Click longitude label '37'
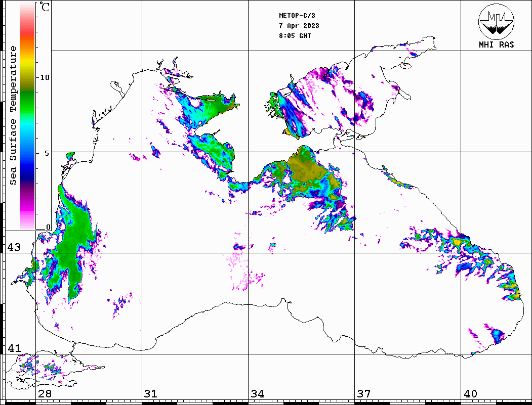 pyautogui.click(x=364, y=393)
